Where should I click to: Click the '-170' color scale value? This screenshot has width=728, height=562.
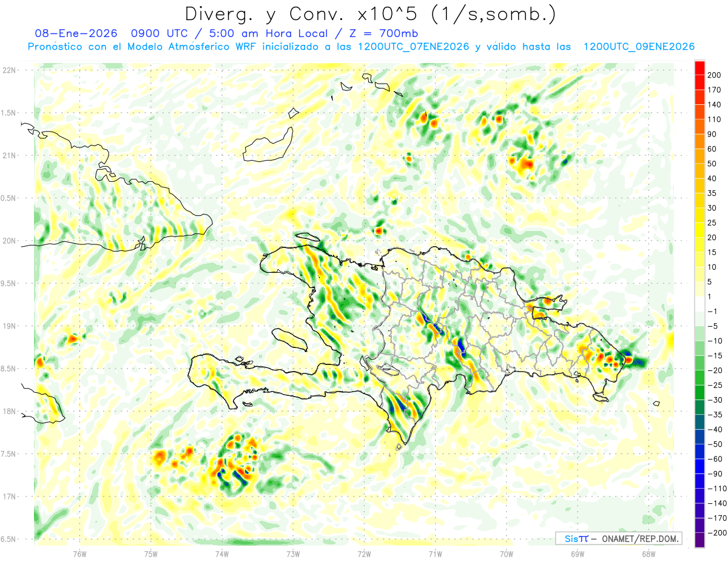717,519
